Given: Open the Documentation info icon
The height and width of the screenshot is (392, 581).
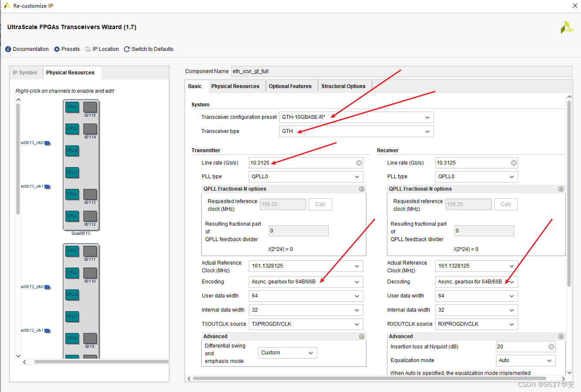Looking at the screenshot, I should (8, 49).
